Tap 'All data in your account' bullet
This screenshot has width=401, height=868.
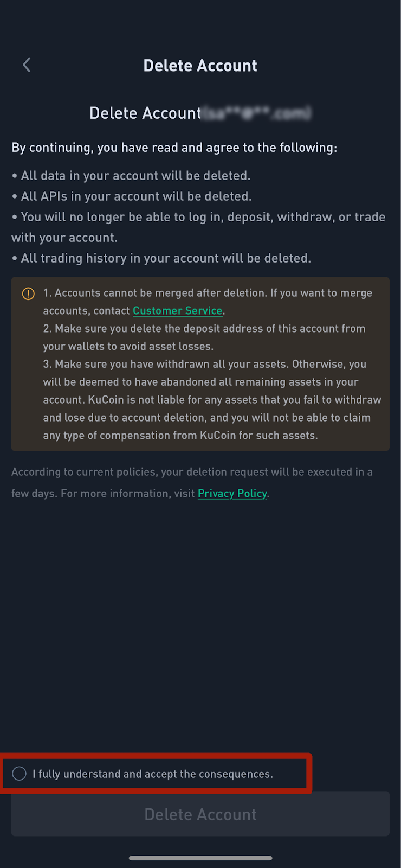pyautogui.click(x=131, y=176)
